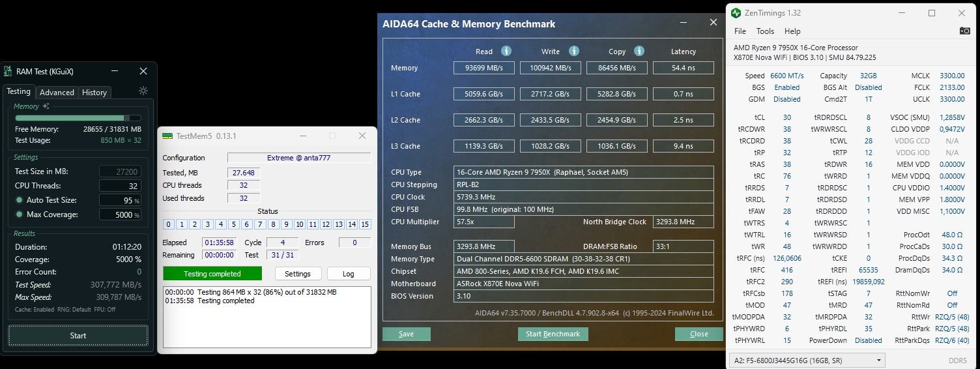
Task: Click TestMem5 status thread box 15
Action: coord(365,224)
